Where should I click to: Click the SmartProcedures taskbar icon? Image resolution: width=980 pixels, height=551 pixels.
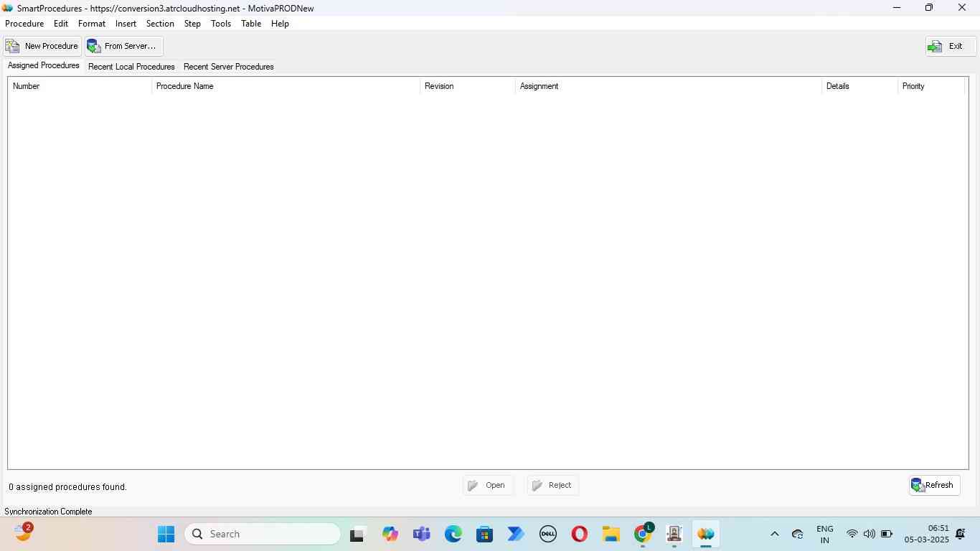point(706,534)
